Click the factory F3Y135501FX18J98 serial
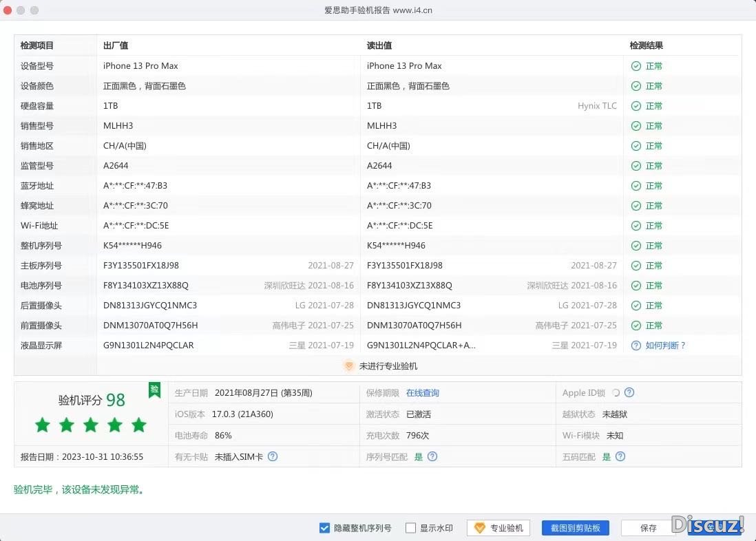The width and height of the screenshot is (756, 541). (x=140, y=266)
